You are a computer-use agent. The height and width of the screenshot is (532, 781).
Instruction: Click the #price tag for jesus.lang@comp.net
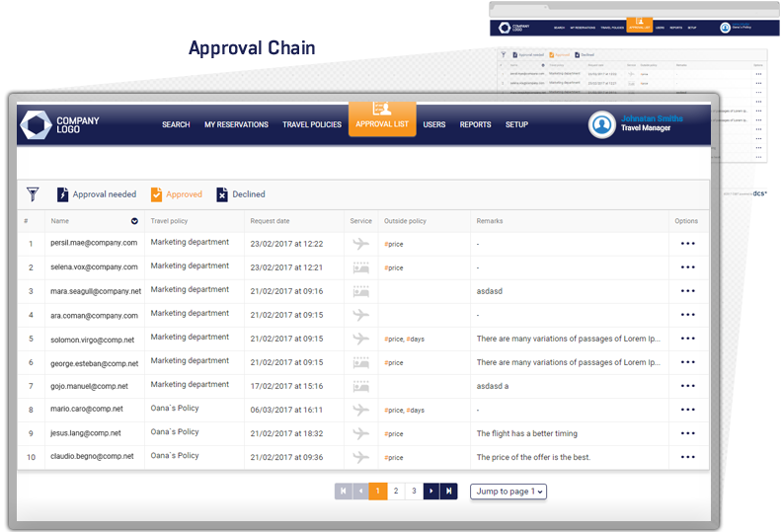(393, 433)
